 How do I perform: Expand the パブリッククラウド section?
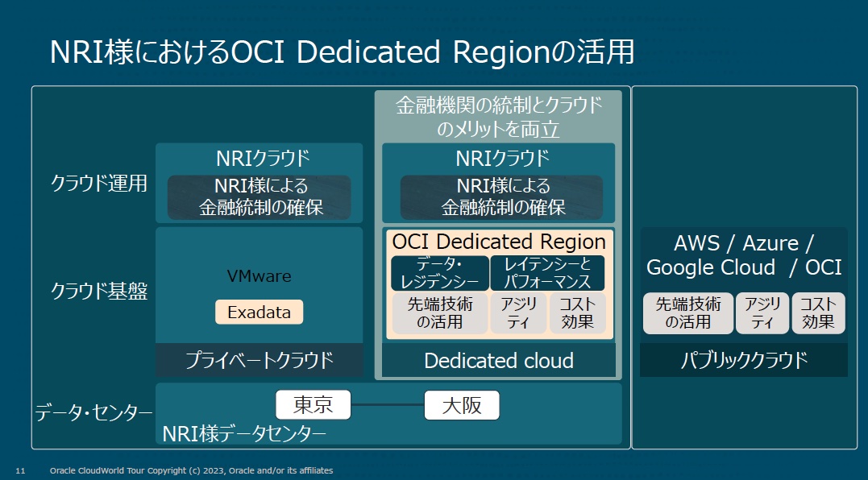tap(742, 361)
